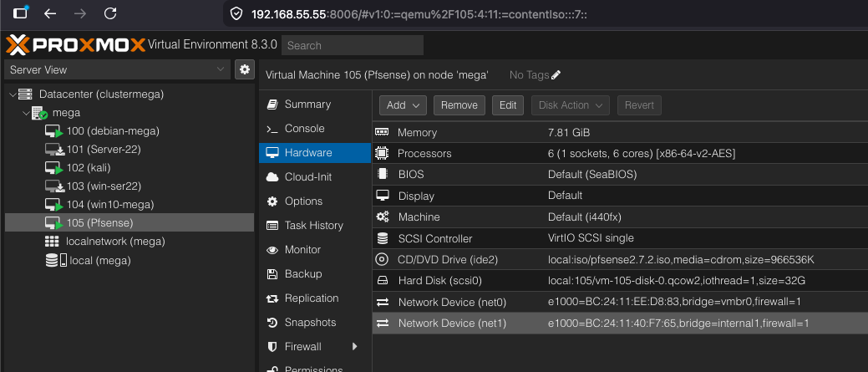Click the browser back arrow
868x372 pixels.
(50, 13)
